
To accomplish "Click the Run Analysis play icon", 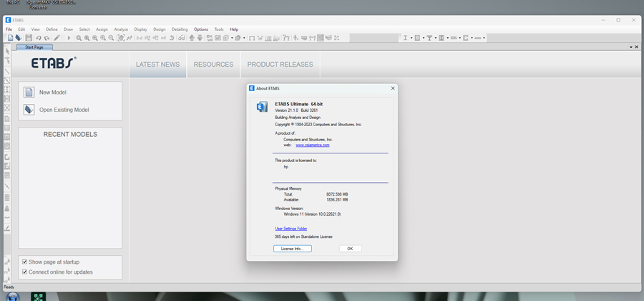I will (69, 38).
